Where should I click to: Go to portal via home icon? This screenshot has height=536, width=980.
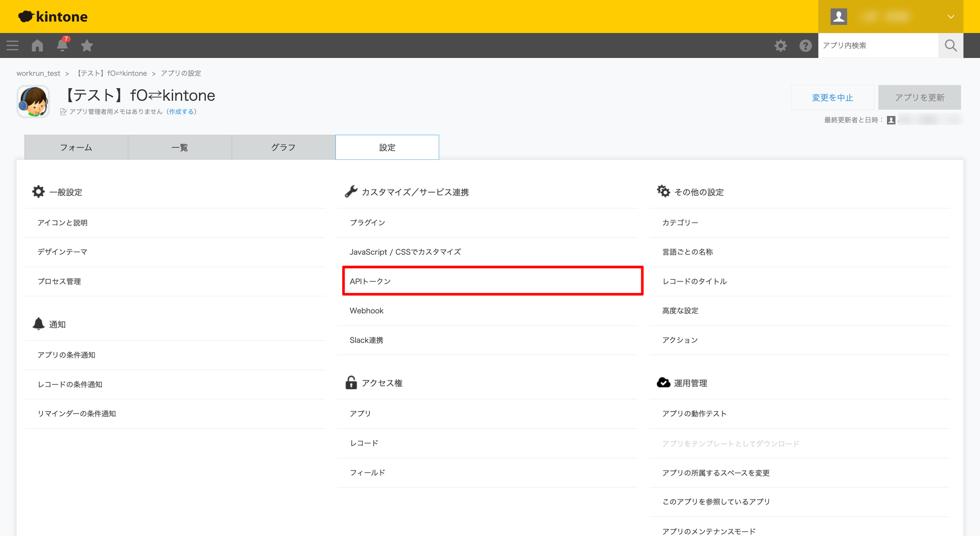[37, 45]
